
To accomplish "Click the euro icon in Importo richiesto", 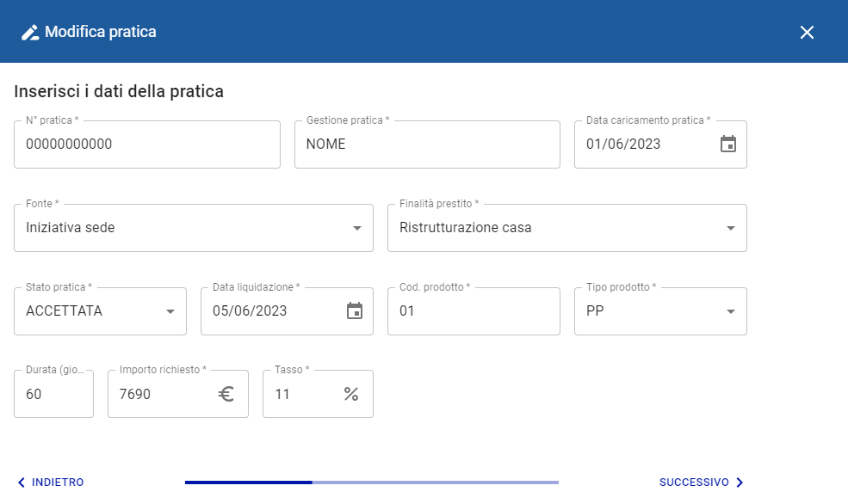I will [x=226, y=395].
